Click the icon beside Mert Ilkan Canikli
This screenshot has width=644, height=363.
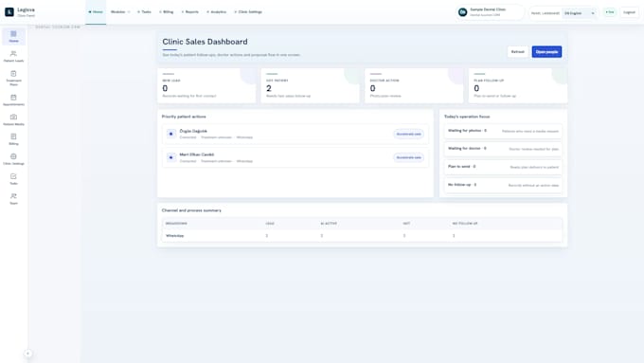click(171, 157)
